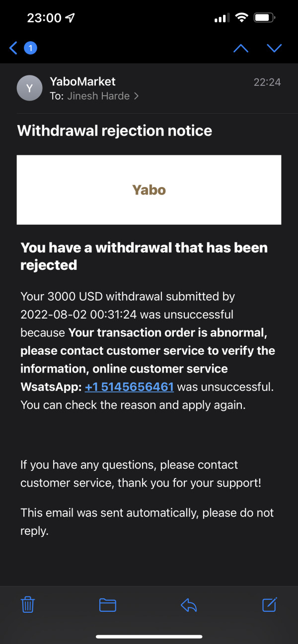Show the previous message with up arrow
This screenshot has height=644, width=298.
tap(241, 48)
